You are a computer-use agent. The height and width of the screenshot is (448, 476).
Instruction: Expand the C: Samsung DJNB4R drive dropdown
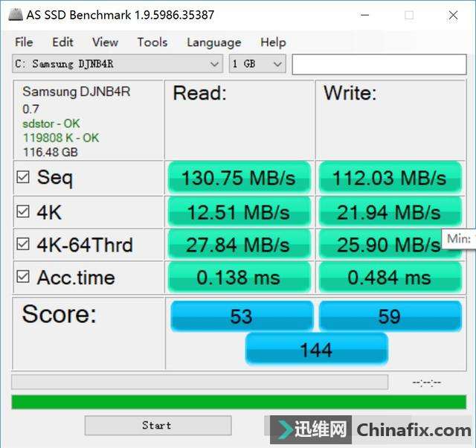(118, 64)
